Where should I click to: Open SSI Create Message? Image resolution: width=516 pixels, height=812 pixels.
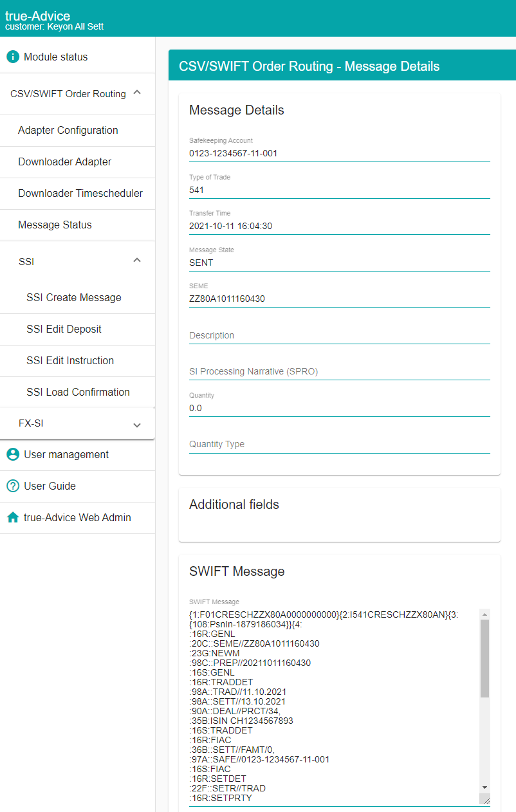(74, 297)
